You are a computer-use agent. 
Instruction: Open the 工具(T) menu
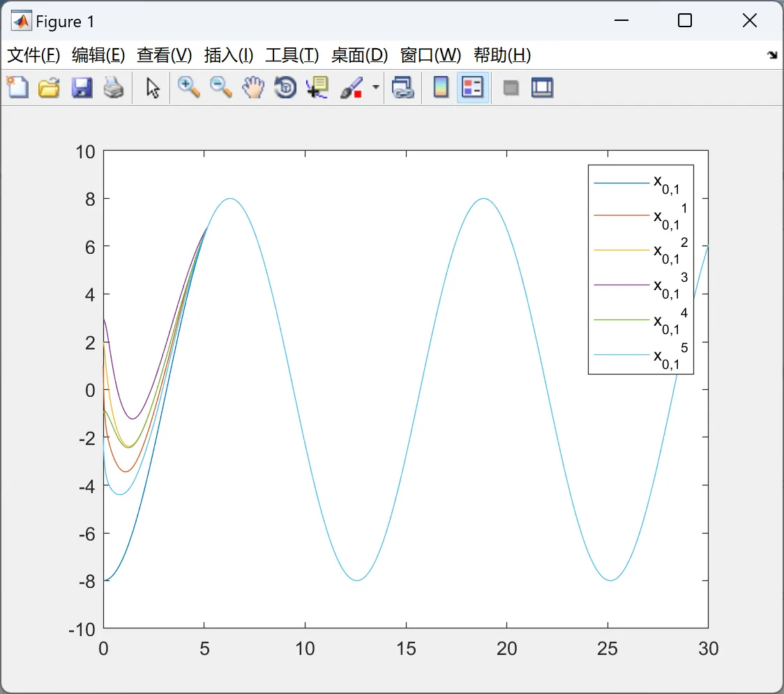(x=292, y=55)
